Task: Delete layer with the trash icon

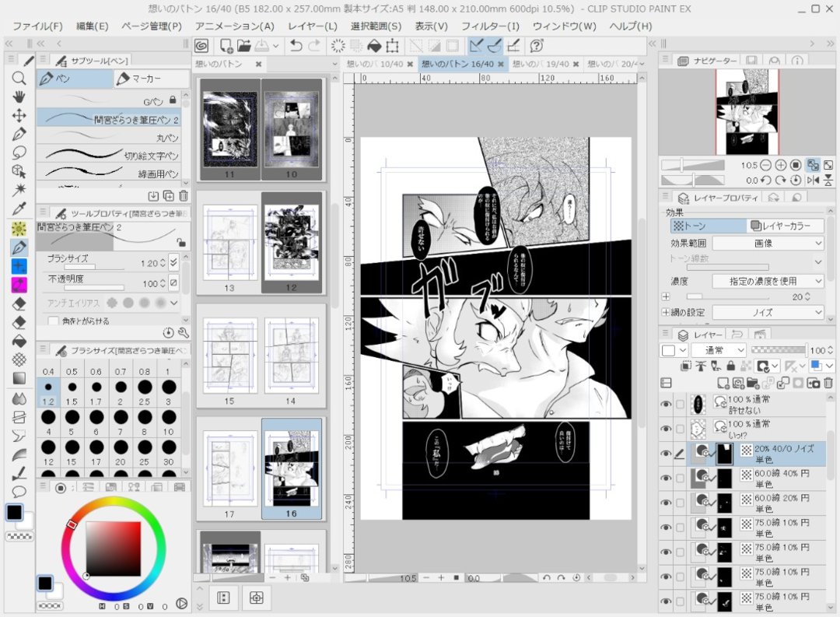Action: point(828,384)
